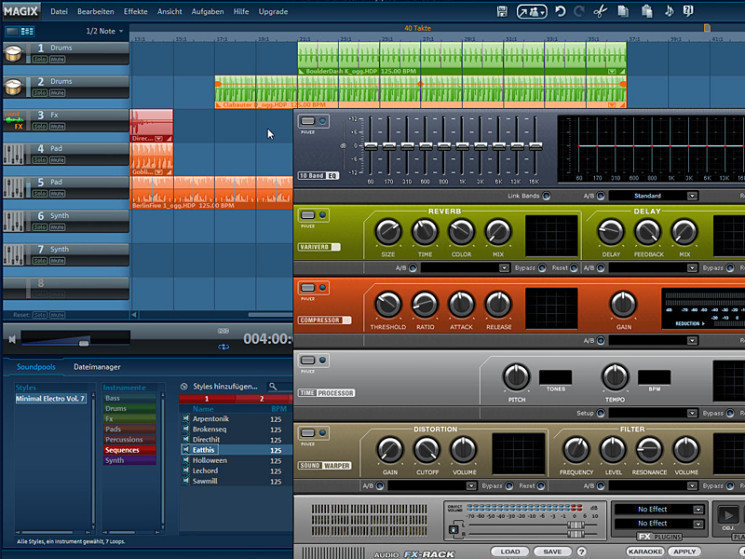745x559 pixels.
Task: Click the drum icon on track 1
Action: click(x=13, y=53)
